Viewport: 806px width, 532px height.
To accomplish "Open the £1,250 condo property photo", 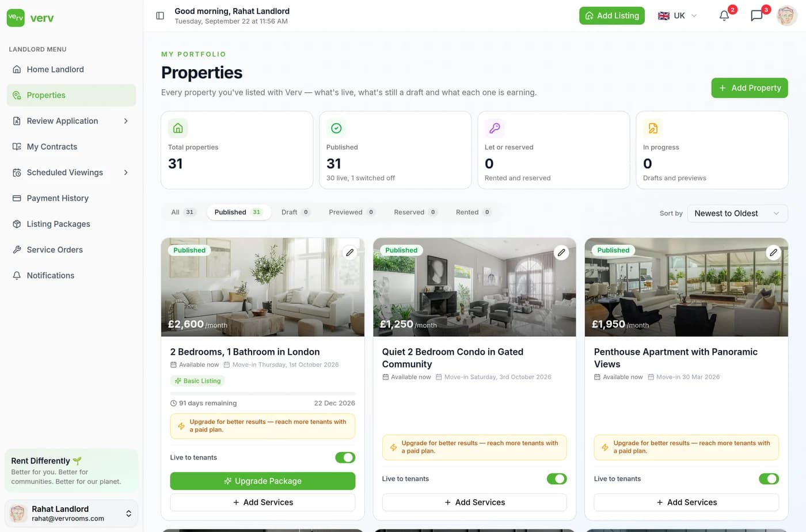I will tap(474, 287).
